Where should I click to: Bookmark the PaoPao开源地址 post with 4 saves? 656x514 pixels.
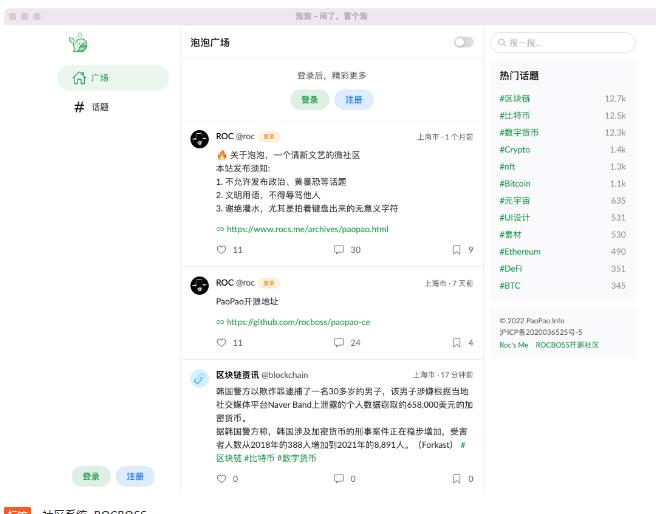pos(456,343)
